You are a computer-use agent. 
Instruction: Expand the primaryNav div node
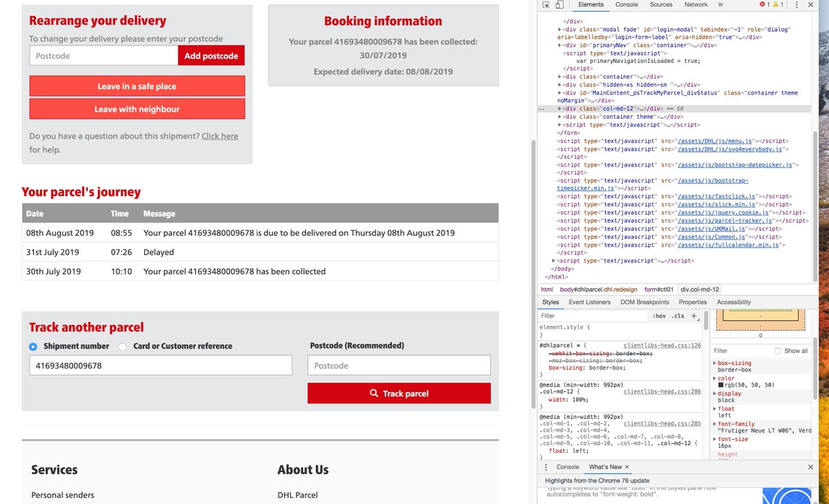coord(560,46)
